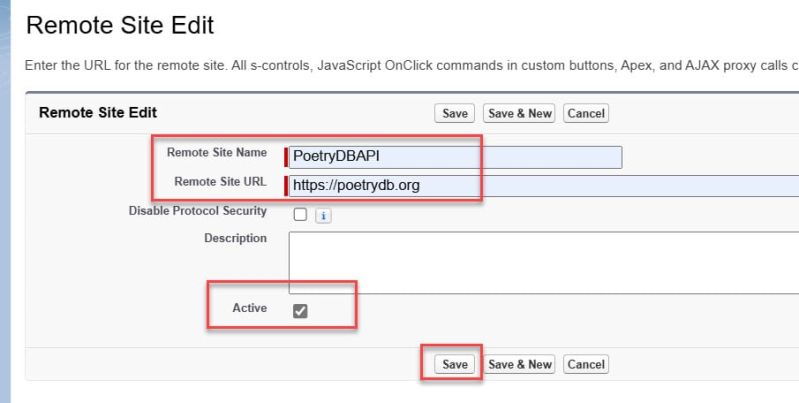Viewport: 799px width, 403px height.
Task: Select the Active label text
Action: (x=250, y=308)
